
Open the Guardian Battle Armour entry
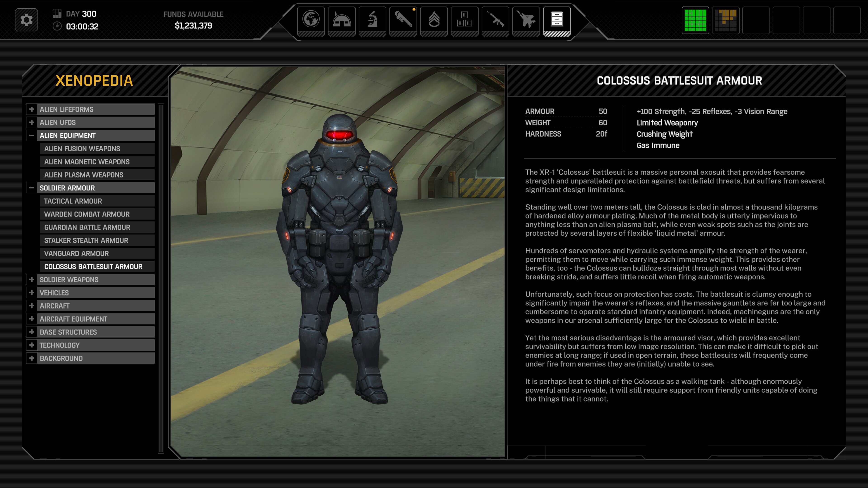(87, 227)
